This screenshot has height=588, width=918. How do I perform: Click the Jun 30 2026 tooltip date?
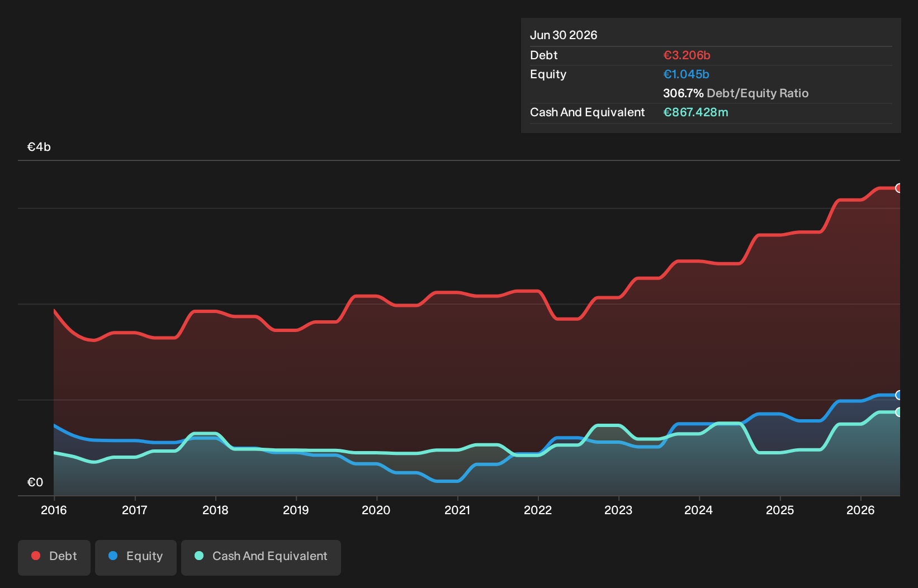564,35
